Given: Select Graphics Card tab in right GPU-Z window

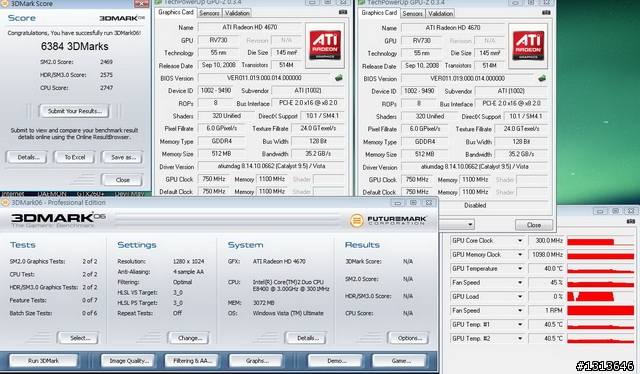Looking at the screenshot, I should coord(379,13).
